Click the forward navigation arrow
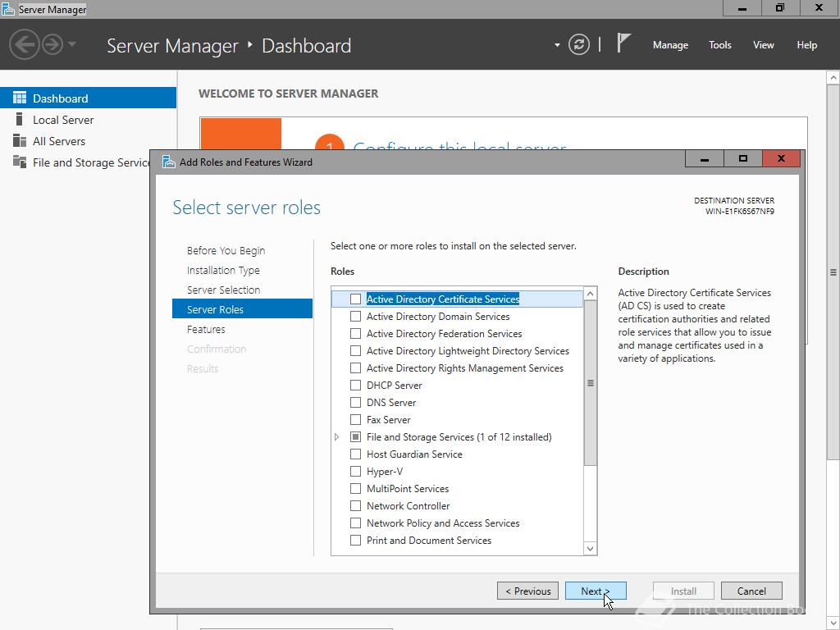Viewport: 840px width, 630px height. pos(52,44)
